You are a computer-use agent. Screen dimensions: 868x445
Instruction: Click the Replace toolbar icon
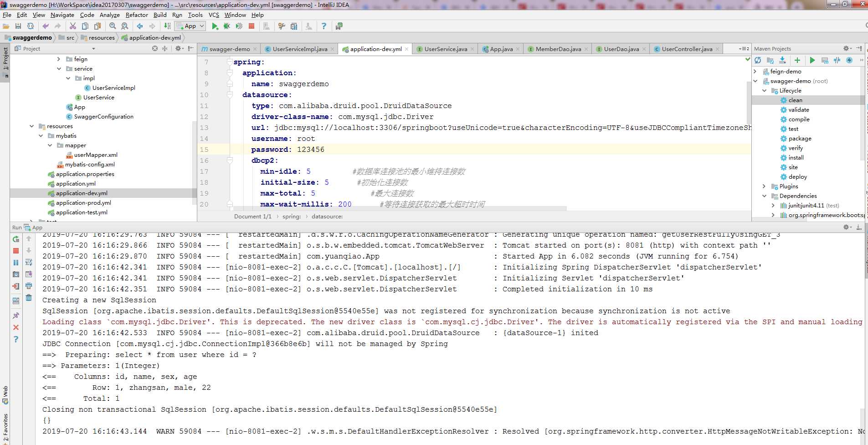[125, 26]
